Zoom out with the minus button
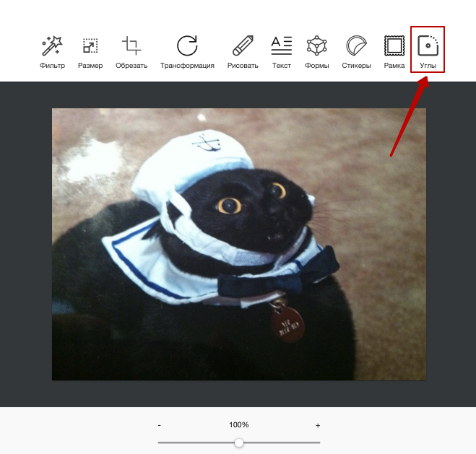 (x=159, y=426)
